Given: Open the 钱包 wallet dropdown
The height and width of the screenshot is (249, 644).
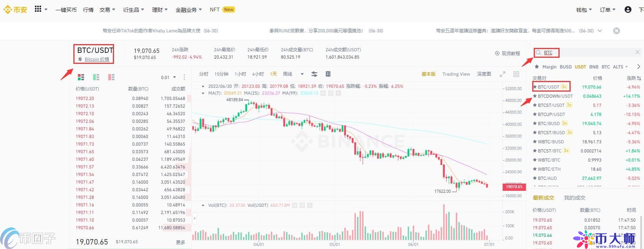Looking at the screenshot, I should pyautogui.click(x=584, y=10).
